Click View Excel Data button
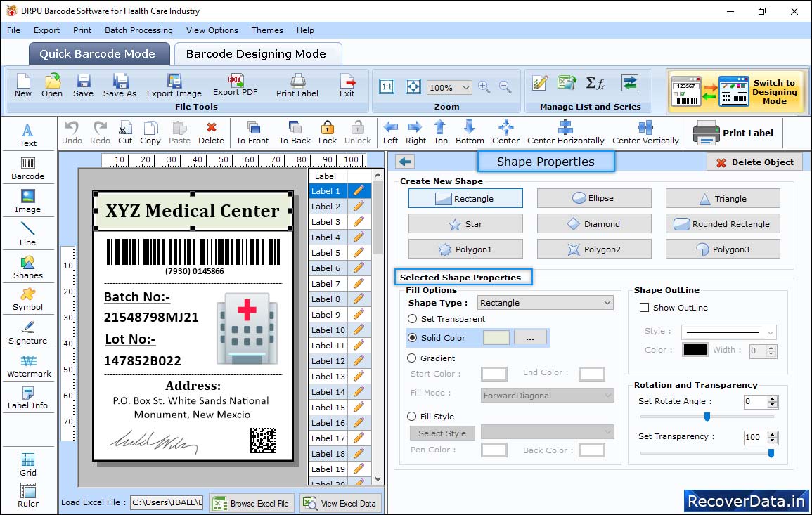The width and height of the screenshot is (812, 515). click(340, 503)
